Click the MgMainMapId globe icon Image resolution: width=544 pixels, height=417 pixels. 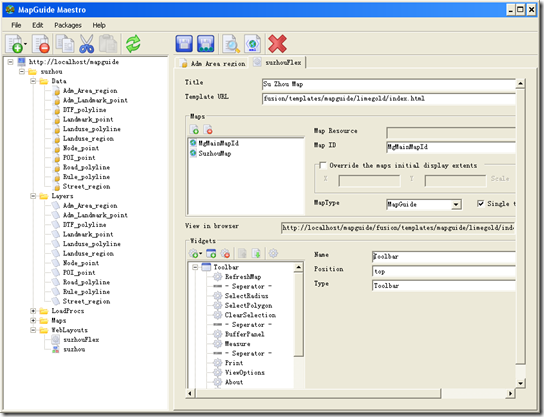click(x=193, y=143)
